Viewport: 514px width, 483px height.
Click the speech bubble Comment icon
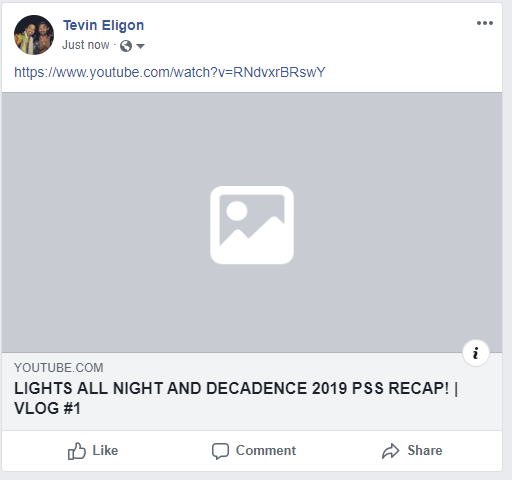click(220, 451)
